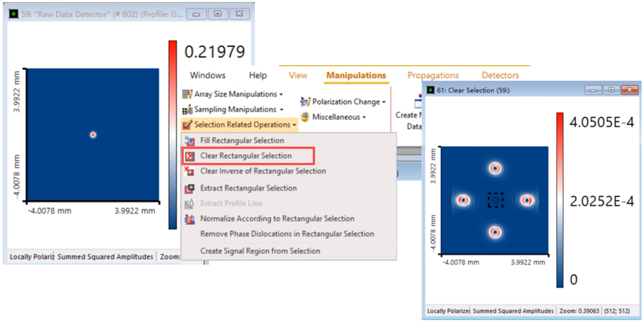Click the Clear Inverse of Rectangular Selection icon
Screen dimensions: 644x322
pos(190,171)
